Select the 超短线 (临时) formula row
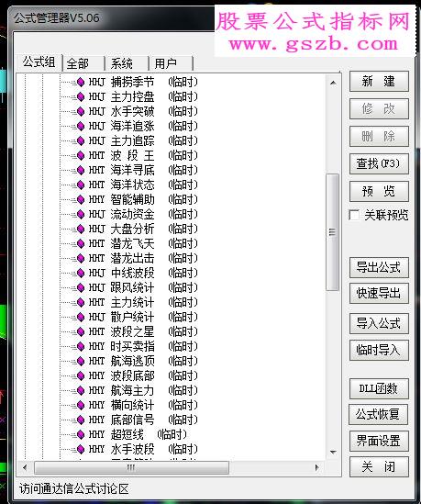The height and width of the screenshot is (504, 421). 138,434
